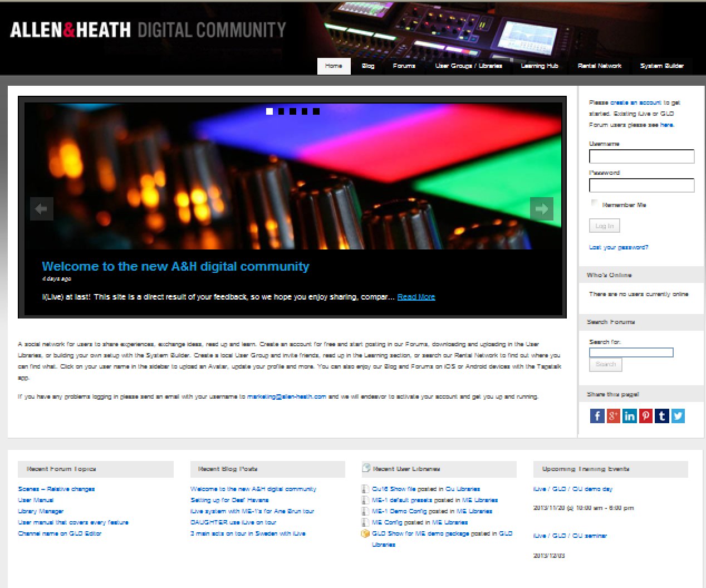Jump to the second slideshow indicator dot

coord(281,111)
